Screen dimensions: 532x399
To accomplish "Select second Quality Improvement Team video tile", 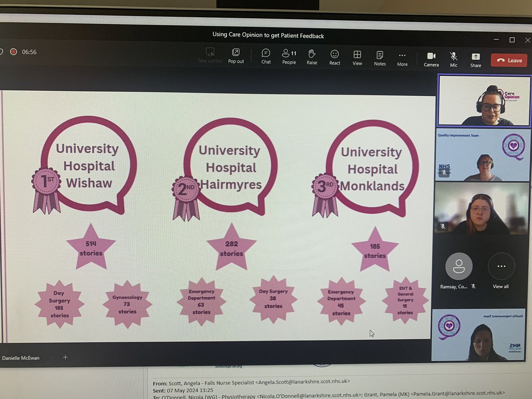I will click(x=483, y=155).
